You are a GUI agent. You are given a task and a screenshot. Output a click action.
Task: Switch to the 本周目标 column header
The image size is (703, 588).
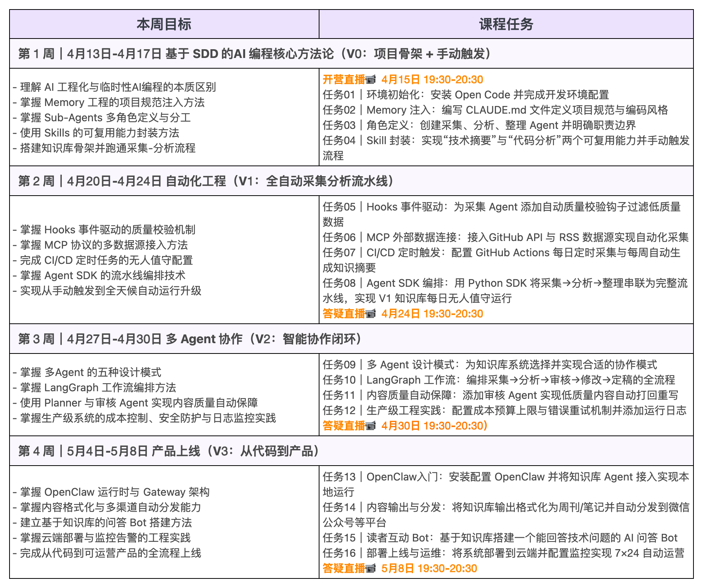[x=164, y=24]
